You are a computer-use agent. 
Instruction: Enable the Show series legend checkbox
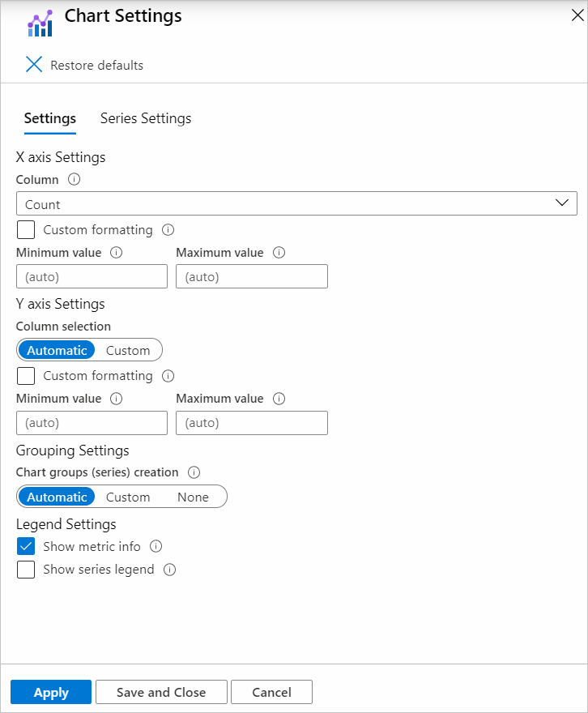click(27, 570)
